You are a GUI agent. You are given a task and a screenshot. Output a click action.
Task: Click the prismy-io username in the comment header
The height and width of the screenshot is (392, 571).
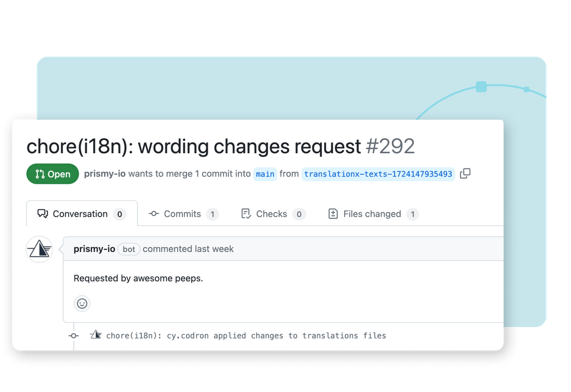(94, 249)
